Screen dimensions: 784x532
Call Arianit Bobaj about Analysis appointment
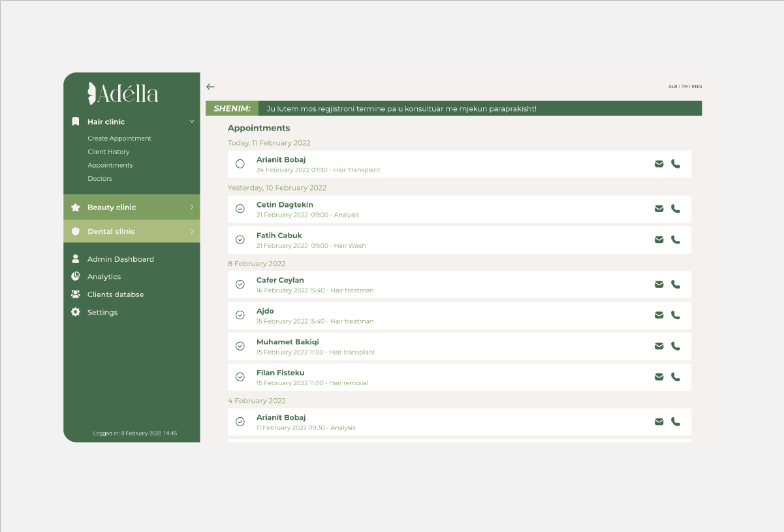click(x=676, y=422)
